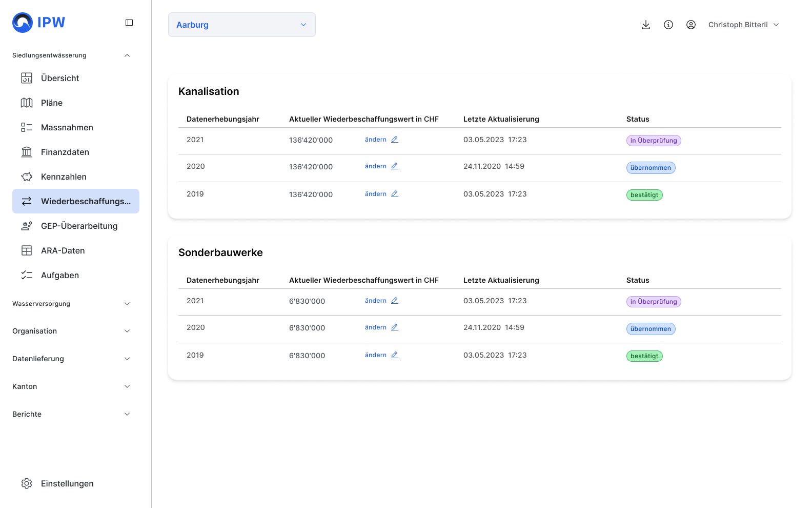The height and width of the screenshot is (508, 812).
Task: Open the Aarburg municipality dropdown
Action: coord(242,25)
